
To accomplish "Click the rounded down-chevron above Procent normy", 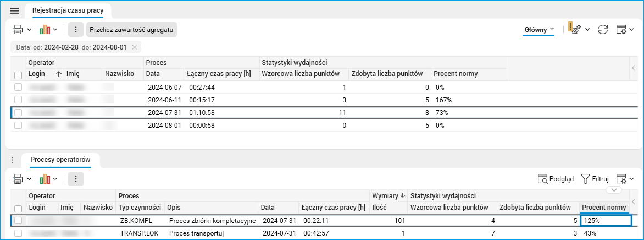I will (x=614, y=190).
